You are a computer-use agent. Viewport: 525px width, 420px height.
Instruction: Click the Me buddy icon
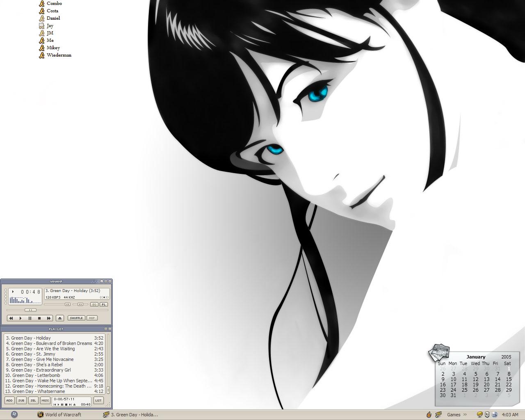[41, 40]
